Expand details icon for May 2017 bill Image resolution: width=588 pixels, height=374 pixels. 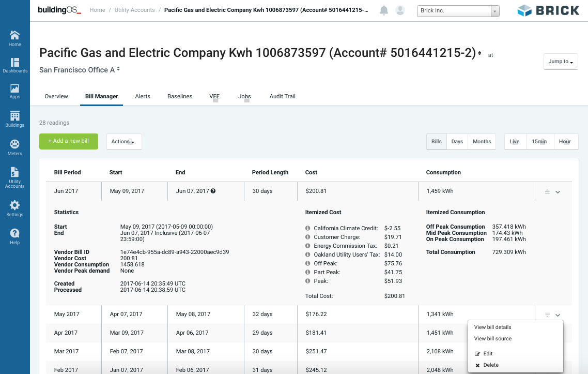click(547, 315)
